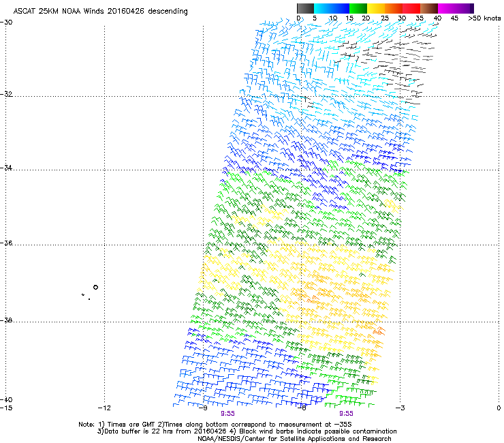This screenshot has height=443, width=504.
Task: Click the -15 longitude axis label
Action: (5, 408)
